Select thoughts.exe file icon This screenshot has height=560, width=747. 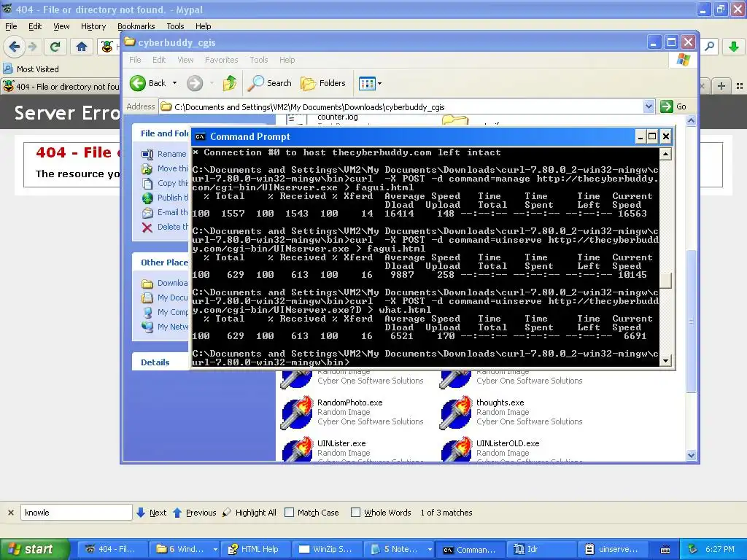pos(456,413)
